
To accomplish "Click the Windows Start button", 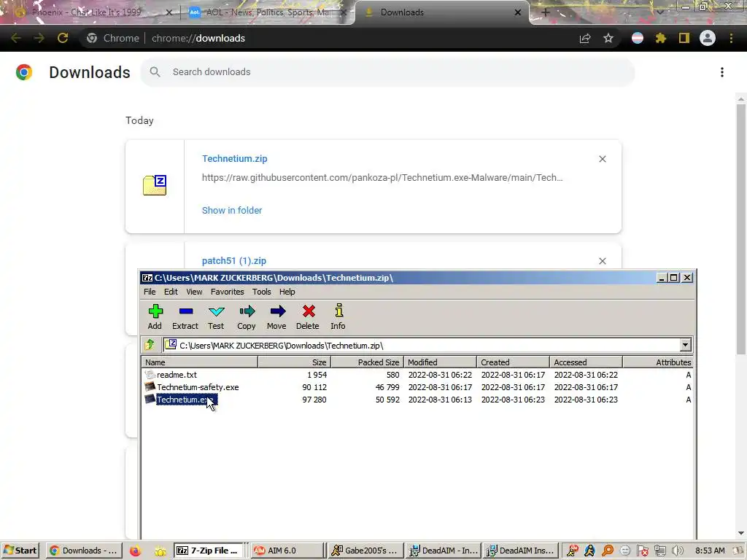I will [20, 551].
